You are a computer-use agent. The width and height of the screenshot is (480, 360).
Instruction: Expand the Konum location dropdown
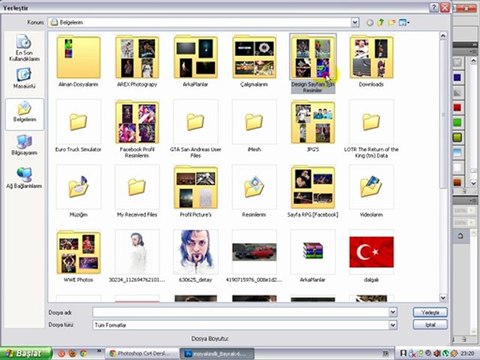(x=355, y=22)
